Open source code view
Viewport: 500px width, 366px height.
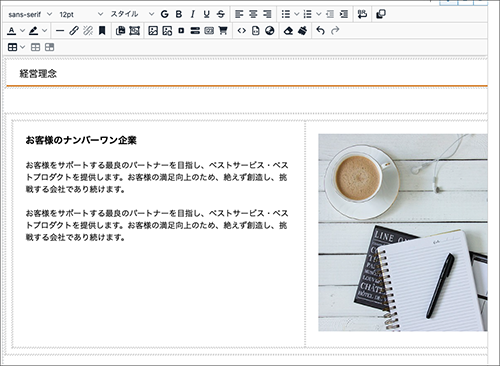(242, 31)
